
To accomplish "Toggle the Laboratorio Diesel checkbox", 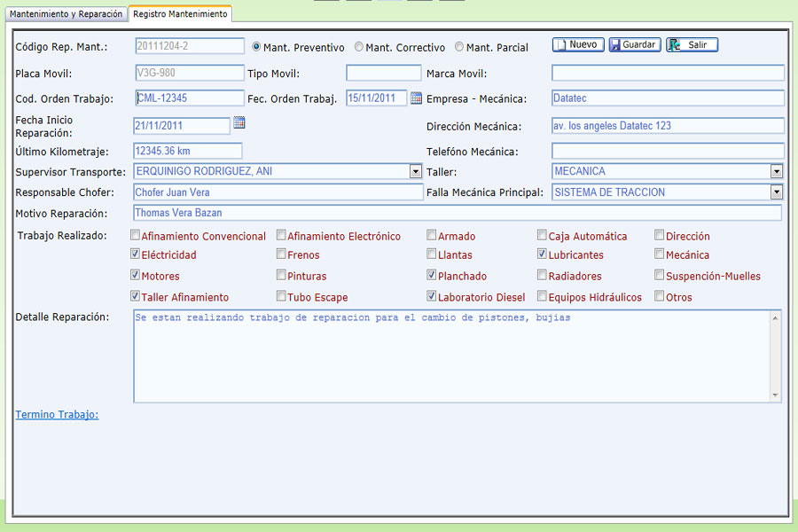I will pyautogui.click(x=432, y=297).
